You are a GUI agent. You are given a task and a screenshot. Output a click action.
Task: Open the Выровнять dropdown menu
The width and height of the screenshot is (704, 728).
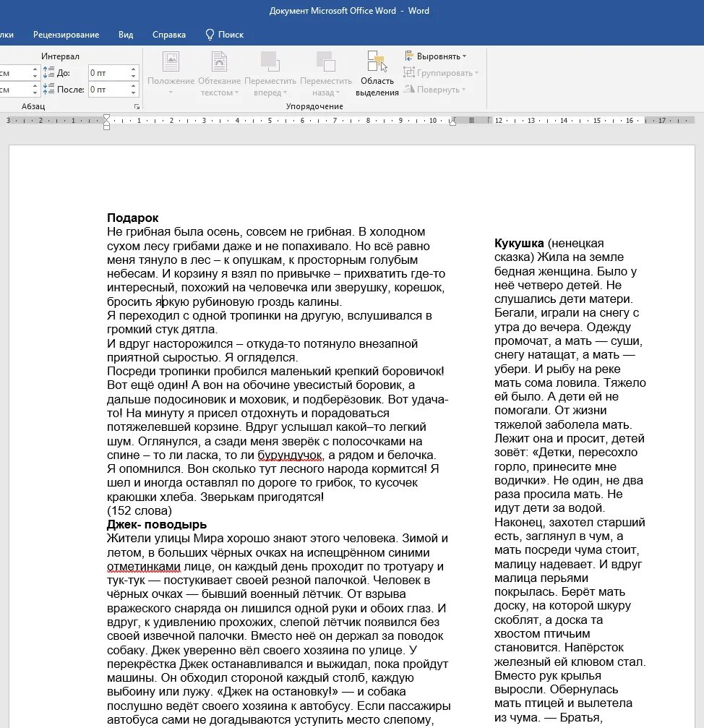(x=435, y=56)
